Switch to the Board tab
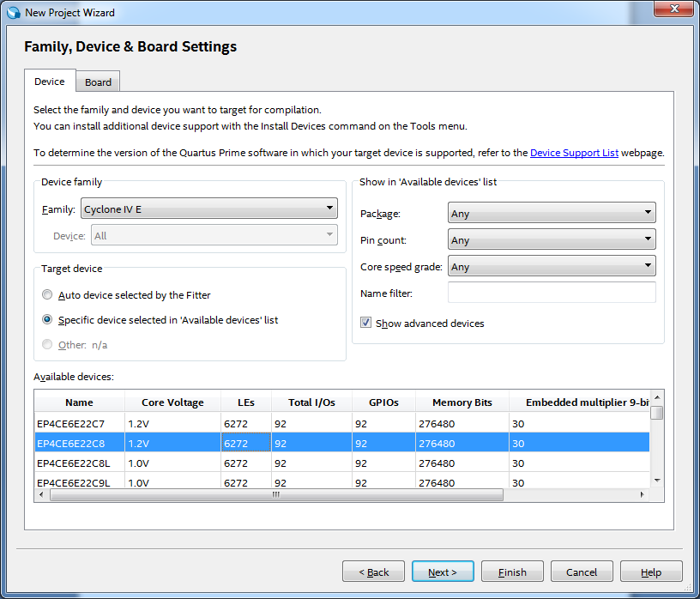700x599 pixels. click(98, 82)
